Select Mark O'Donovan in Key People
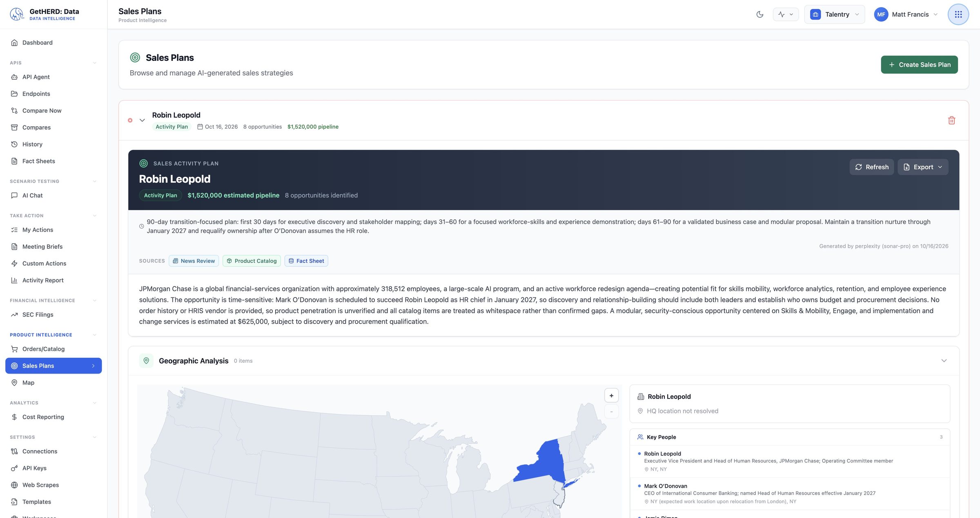Image resolution: width=980 pixels, height=518 pixels. point(790,493)
